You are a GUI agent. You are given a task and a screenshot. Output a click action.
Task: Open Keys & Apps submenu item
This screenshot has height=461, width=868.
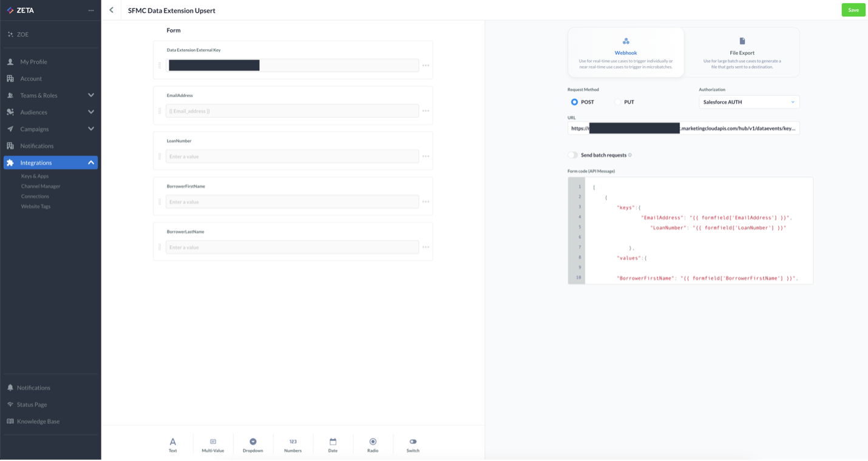tap(35, 176)
